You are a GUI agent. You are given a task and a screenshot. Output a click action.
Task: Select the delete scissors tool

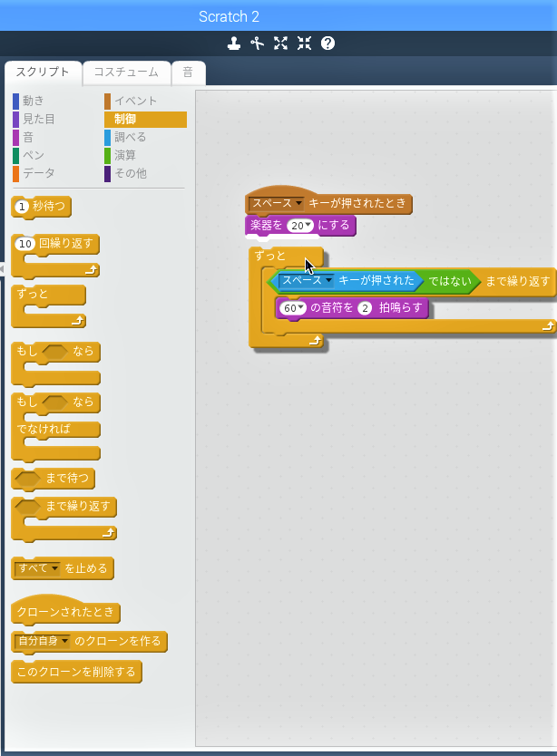pos(258,44)
